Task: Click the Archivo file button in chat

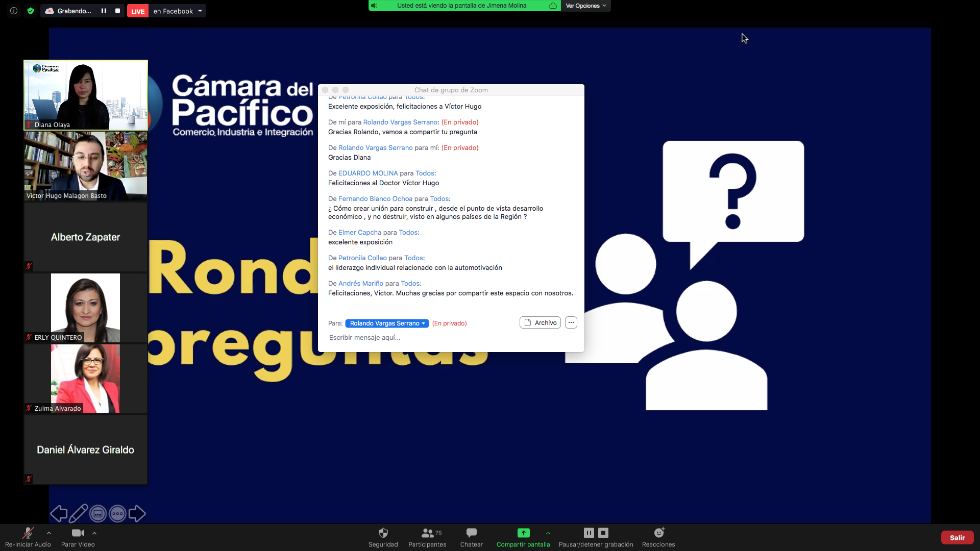Action: point(540,322)
